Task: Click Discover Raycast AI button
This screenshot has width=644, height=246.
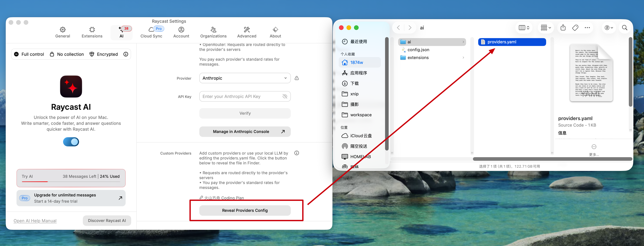Action: 107,220
